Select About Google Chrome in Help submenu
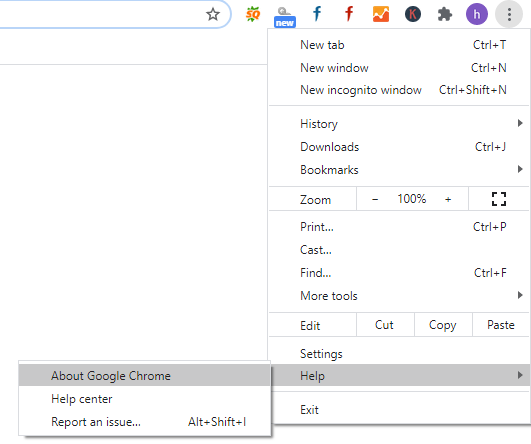Screen dimensions: 531x444 [144, 376]
